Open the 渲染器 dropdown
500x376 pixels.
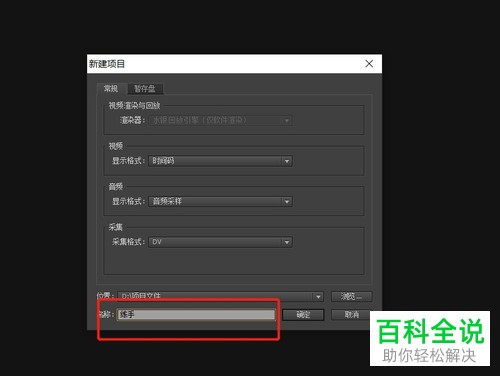[220, 120]
